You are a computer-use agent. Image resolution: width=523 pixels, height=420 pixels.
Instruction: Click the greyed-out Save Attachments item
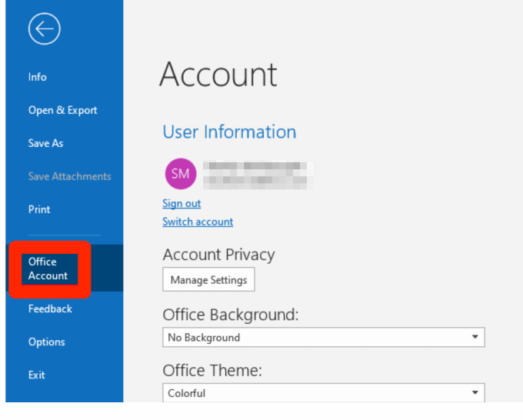(69, 176)
